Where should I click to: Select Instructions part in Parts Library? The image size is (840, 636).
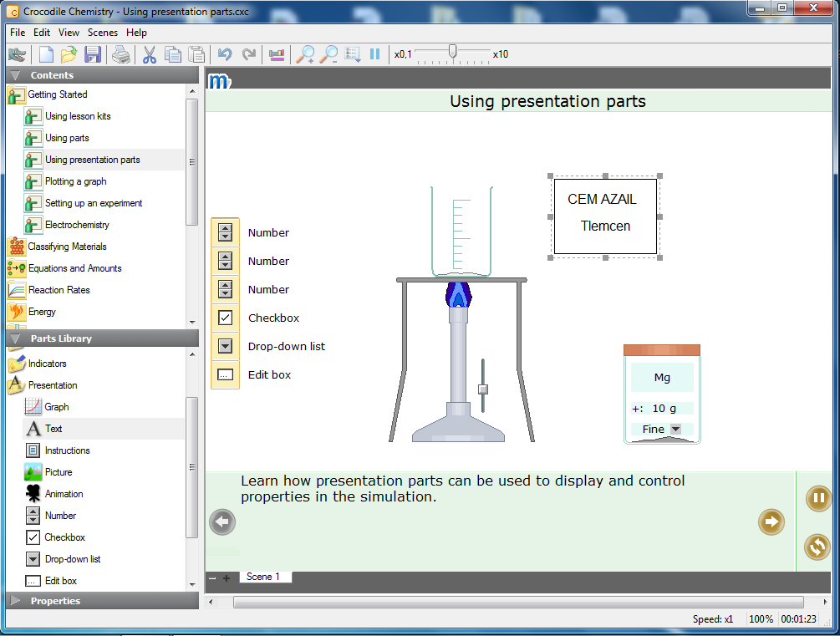(67, 450)
